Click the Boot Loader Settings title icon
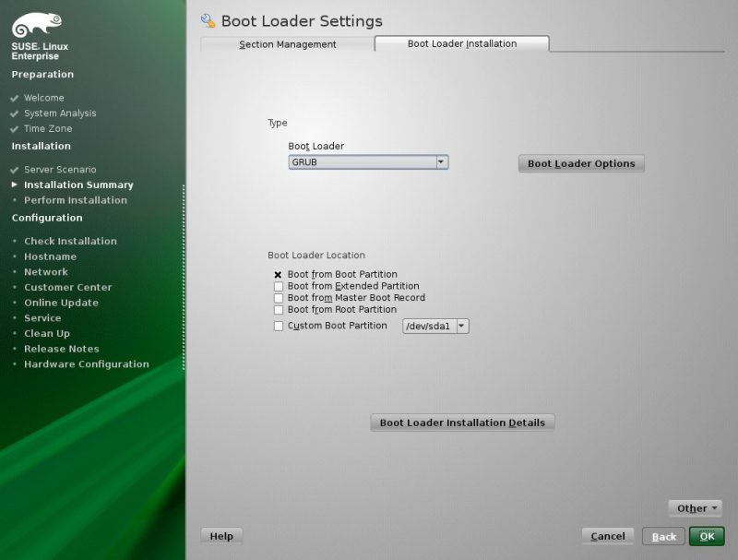Viewport: 738px width, 560px height. pyautogui.click(x=208, y=20)
